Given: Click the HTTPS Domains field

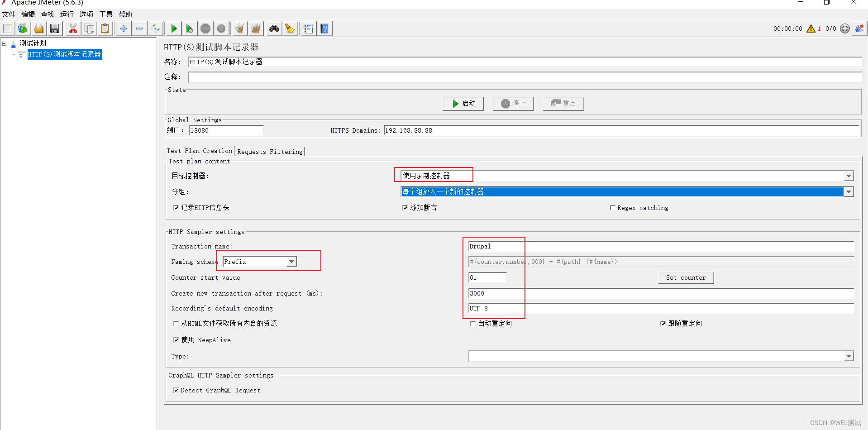Looking at the screenshot, I should [x=621, y=130].
